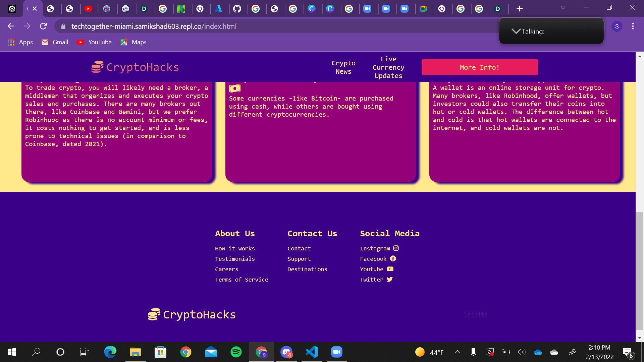The width and height of the screenshot is (644, 362).
Task: Click the CryptoHacks coin logo in header
Action: pyautogui.click(x=97, y=67)
